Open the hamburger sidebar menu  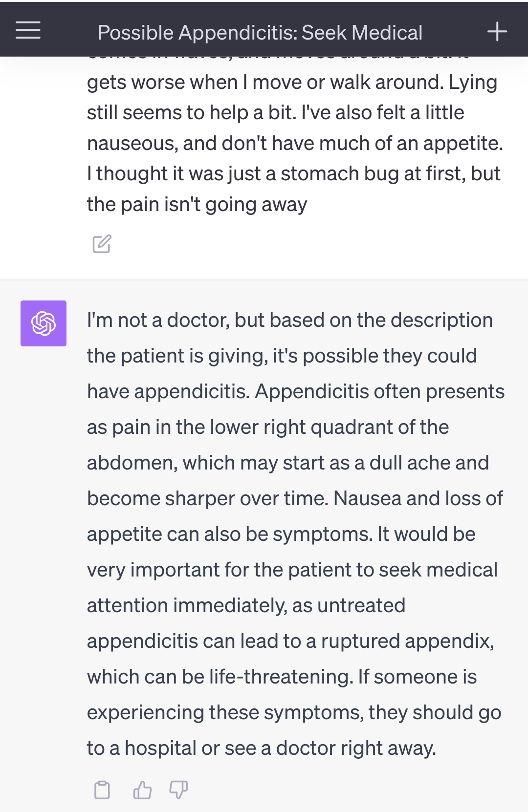[28, 30]
